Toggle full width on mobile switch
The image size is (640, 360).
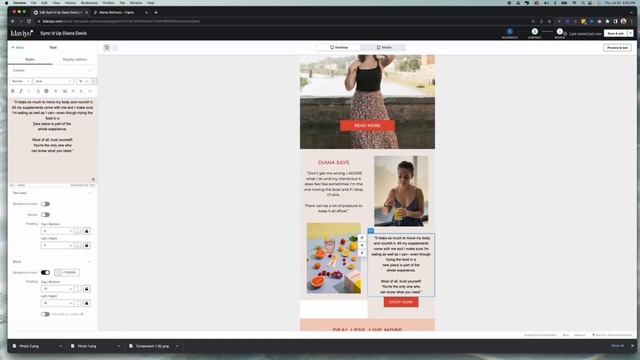pos(45,314)
